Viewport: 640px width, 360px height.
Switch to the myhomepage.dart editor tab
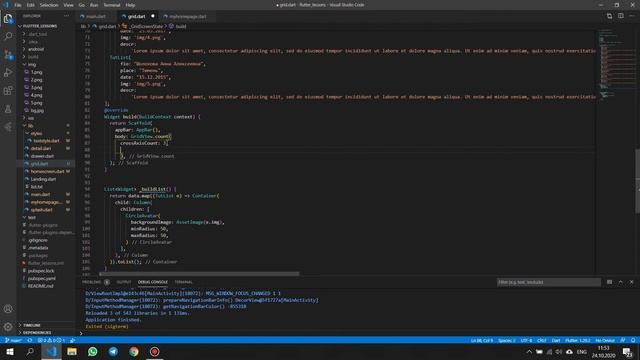[x=187, y=16]
